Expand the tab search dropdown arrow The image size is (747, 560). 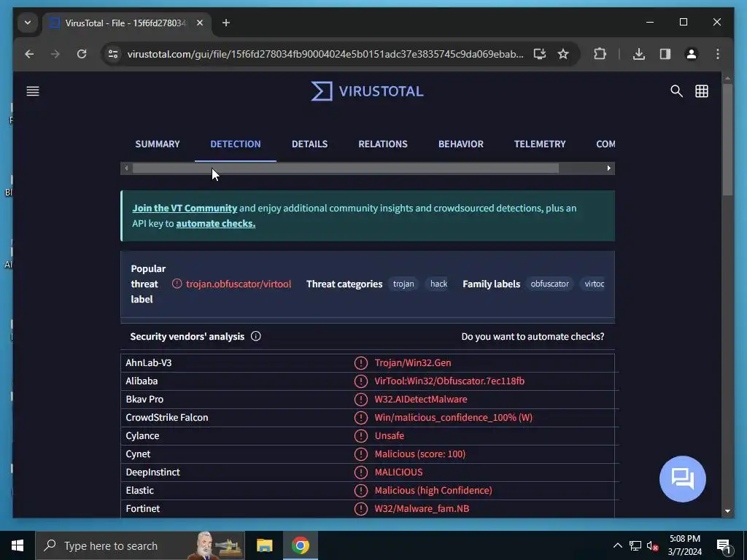[28, 23]
